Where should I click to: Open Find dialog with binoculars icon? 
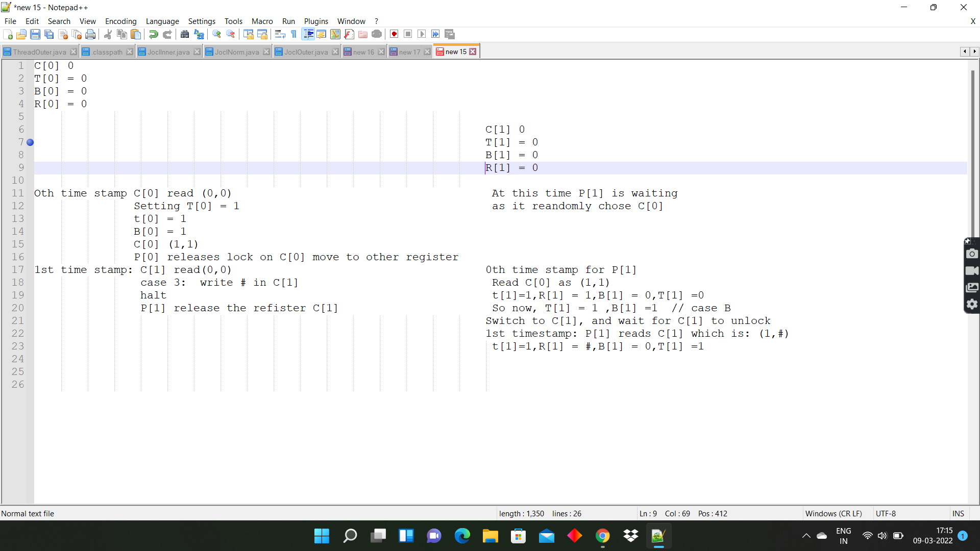(185, 34)
